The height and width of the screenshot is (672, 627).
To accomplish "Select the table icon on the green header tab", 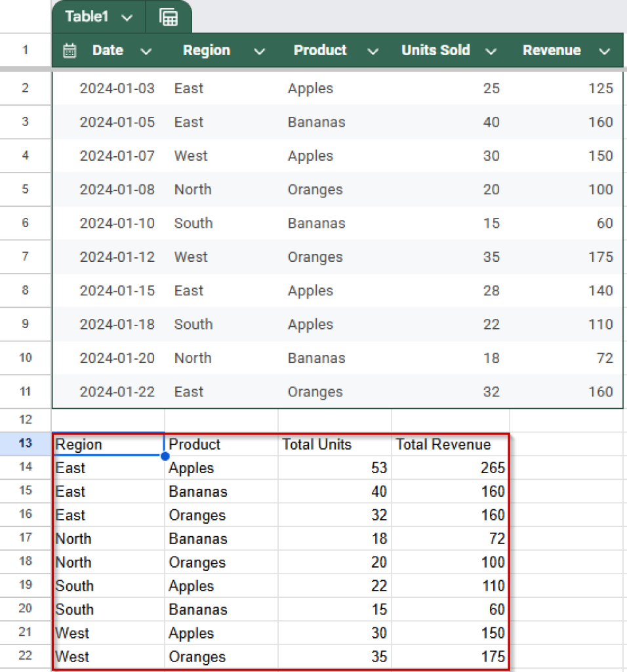I will (x=169, y=16).
